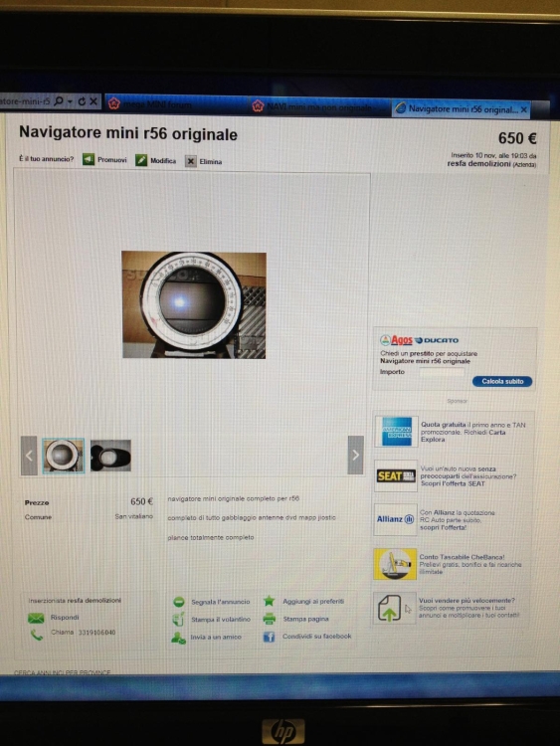Click the browser address bar search icon
Image resolution: width=560 pixels, height=746 pixels.
[59, 100]
